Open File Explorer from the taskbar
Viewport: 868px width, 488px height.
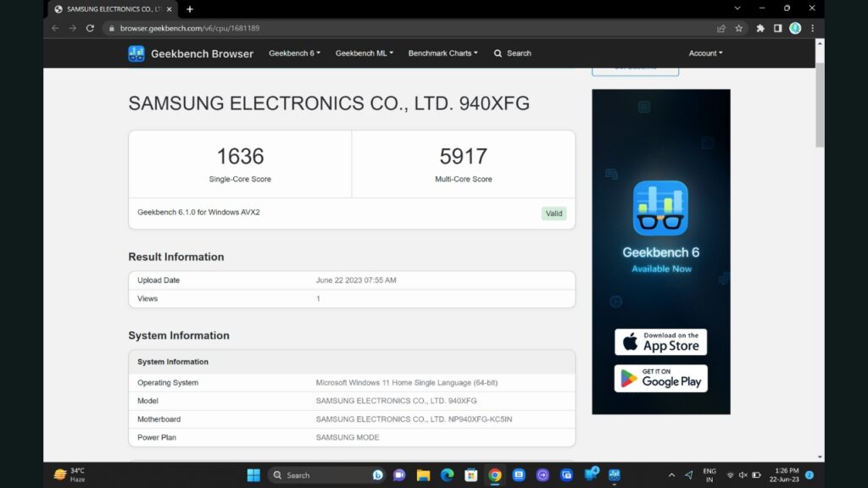pos(424,475)
